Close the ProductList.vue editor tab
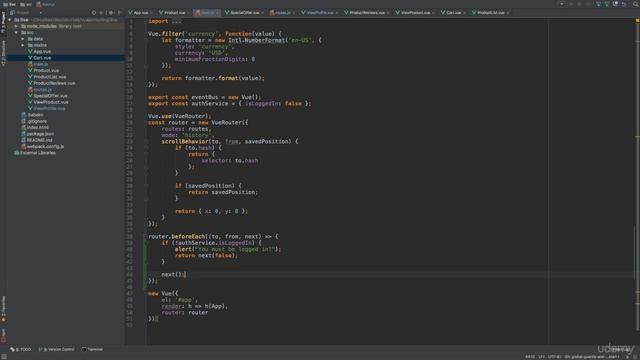This screenshot has width=640, height=360. click(x=508, y=13)
